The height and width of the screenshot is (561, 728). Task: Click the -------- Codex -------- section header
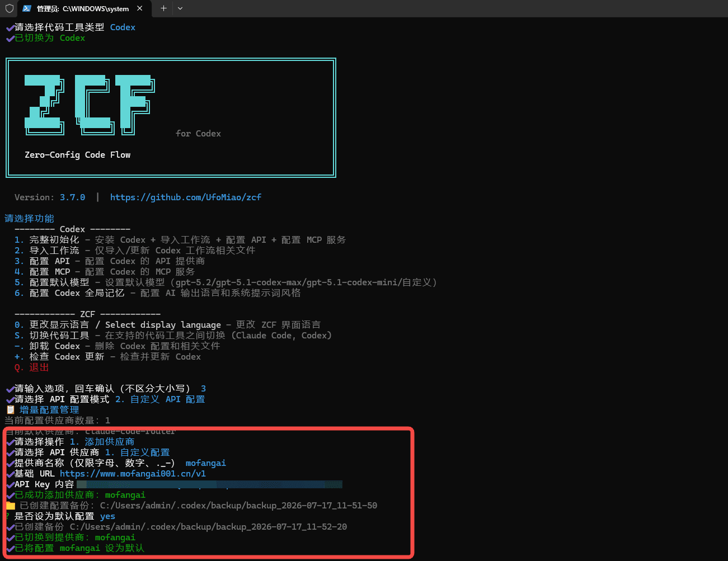click(72, 229)
